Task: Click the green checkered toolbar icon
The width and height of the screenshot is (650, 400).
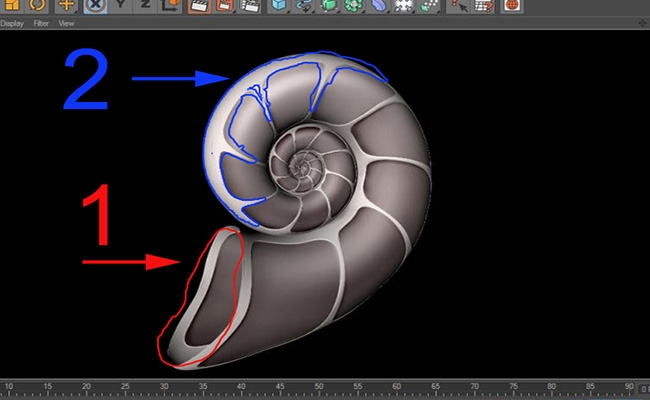Action: (x=429, y=6)
